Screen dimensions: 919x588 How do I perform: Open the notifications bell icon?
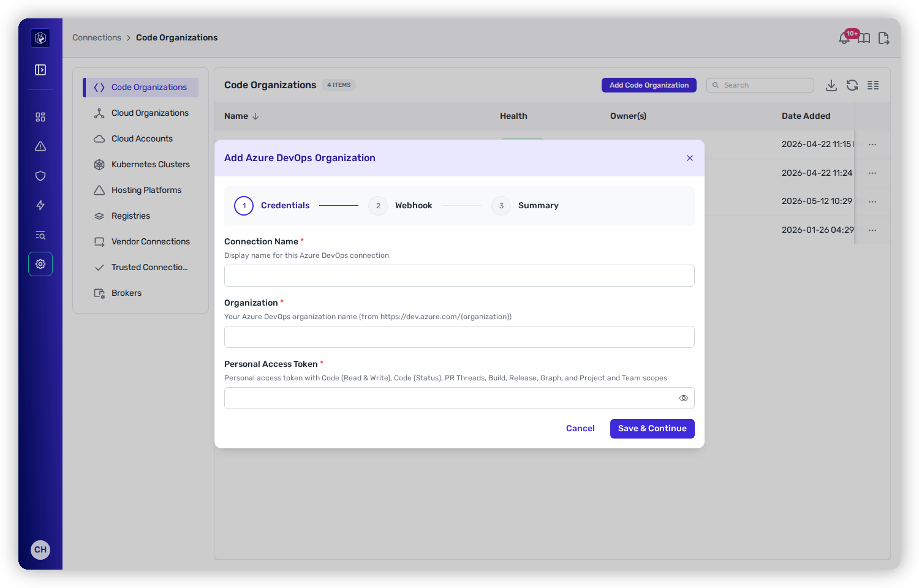[844, 38]
